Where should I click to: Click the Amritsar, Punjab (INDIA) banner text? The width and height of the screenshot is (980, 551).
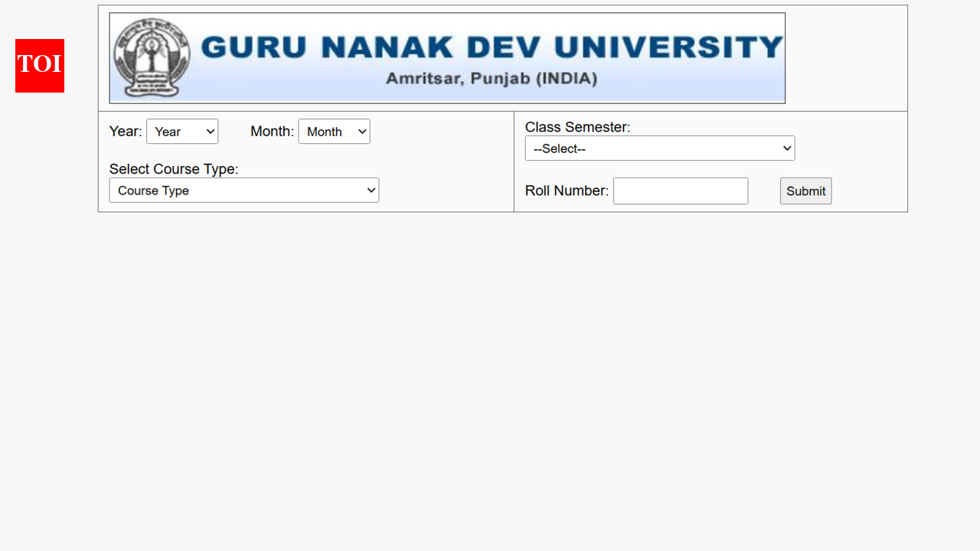(x=493, y=78)
